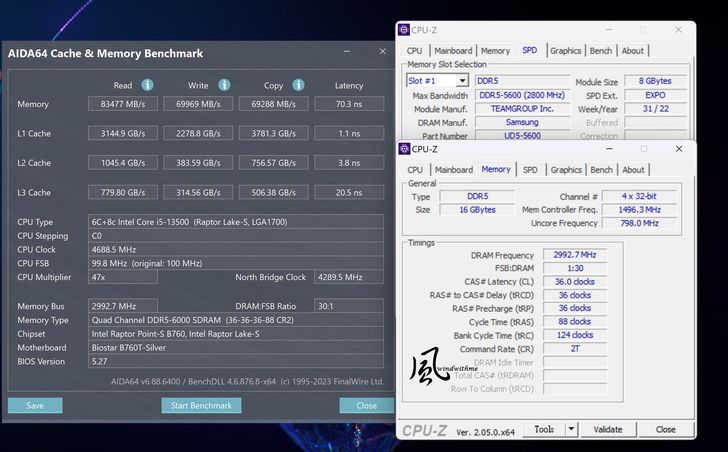Click the DRAM Frequency 2992.7 MHz value box
This screenshot has height=452, width=728.
(x=574, y=255)
